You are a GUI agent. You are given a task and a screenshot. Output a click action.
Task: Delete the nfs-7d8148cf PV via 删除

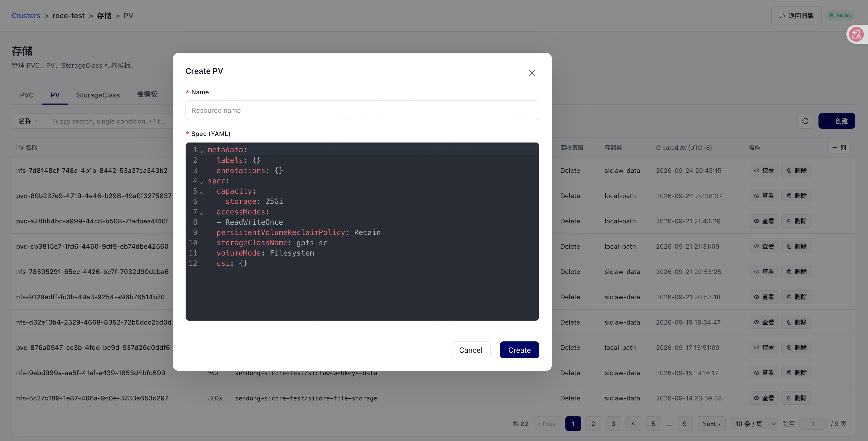coord(796,170)
